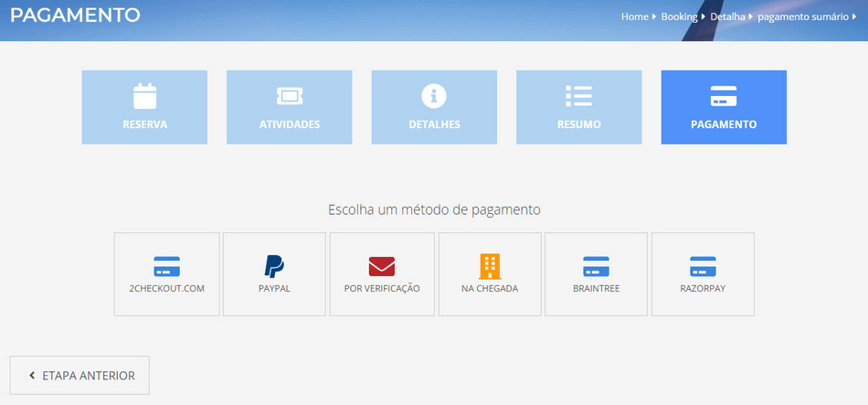Open the Detalha breadcrumb link
Screen dimensions: 868x405
[727, 16]
